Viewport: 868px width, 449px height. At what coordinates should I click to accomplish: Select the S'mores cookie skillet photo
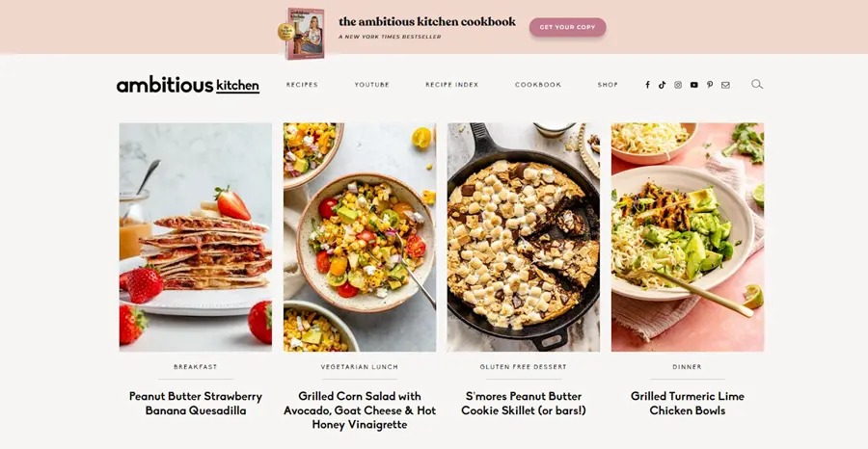523,237
